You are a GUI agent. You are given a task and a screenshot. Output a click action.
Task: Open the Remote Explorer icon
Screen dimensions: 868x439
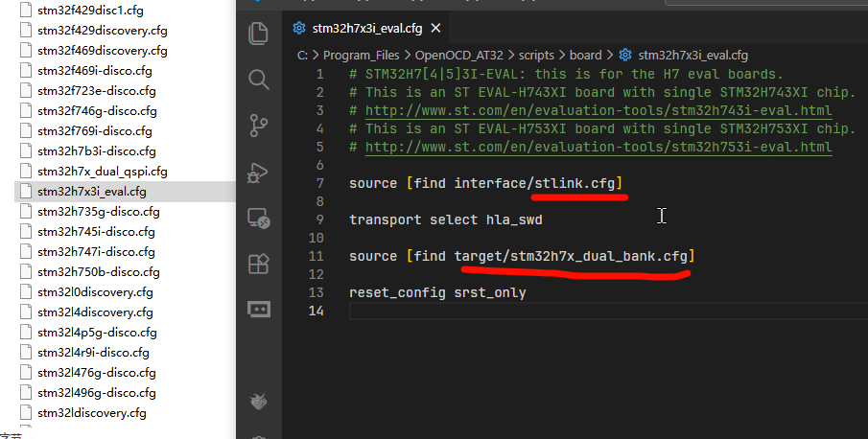point(258,218)
